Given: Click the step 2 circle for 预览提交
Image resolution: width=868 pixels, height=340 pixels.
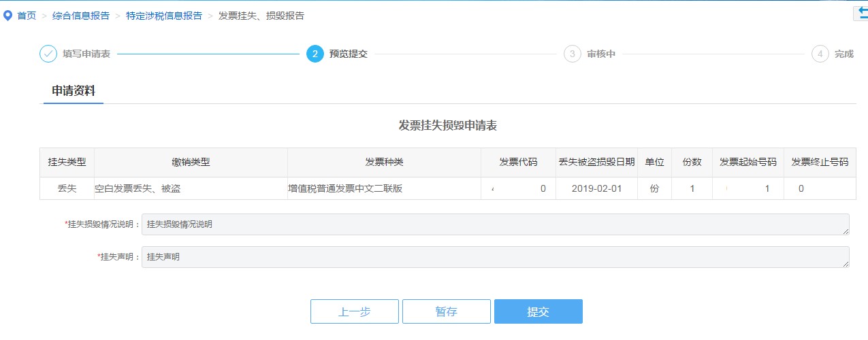Looking at the screenshot, I should 315,54.
